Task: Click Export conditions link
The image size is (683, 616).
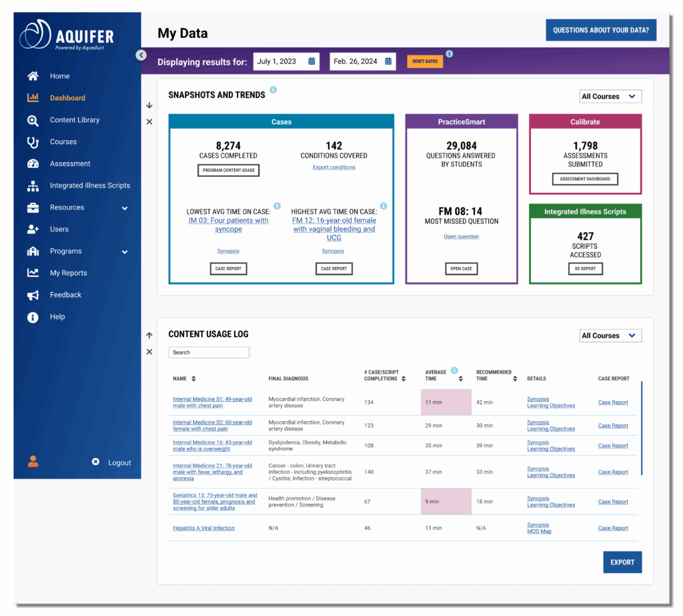Action: pos(334,168)
